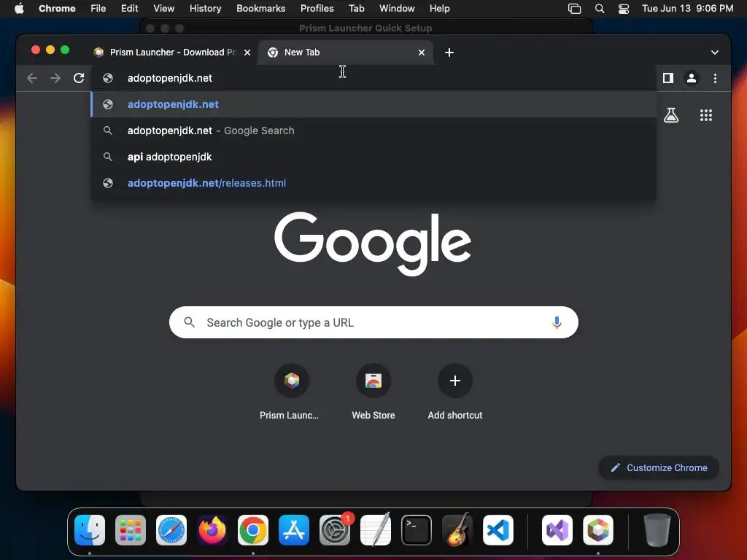Click the date and time in the menu bar
Screen dimensions: 747x560
coord(687,9)
